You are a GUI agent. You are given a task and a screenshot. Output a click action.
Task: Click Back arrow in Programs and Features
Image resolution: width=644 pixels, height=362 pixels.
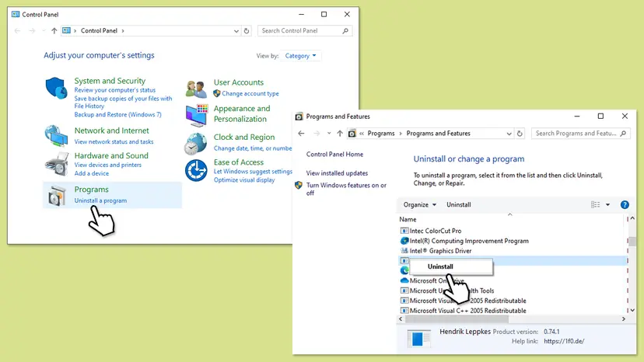coord(301,134)
